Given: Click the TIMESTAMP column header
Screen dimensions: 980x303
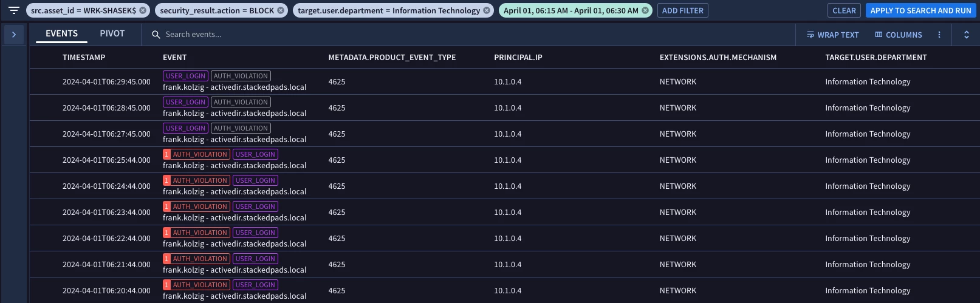Looking at the screenshot, I should tap(84, 58).
